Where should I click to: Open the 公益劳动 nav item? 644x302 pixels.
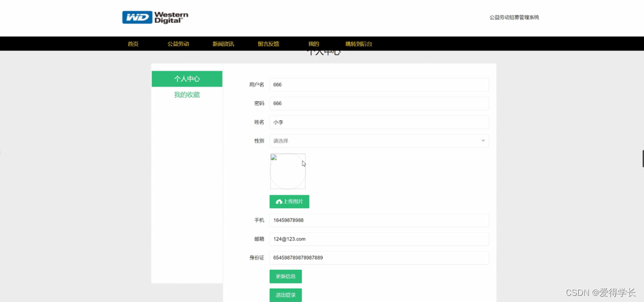178,44
